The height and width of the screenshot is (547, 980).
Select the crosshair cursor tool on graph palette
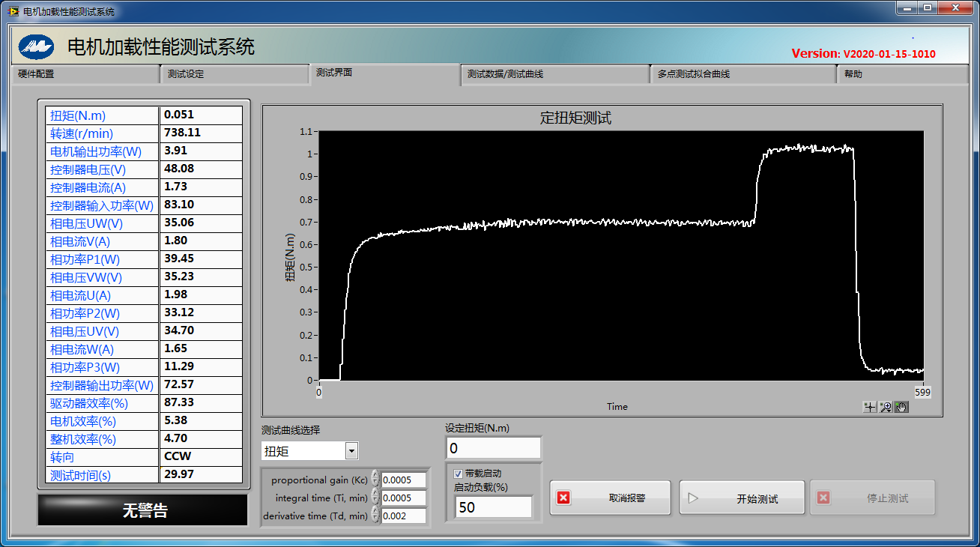click(870, 407)
